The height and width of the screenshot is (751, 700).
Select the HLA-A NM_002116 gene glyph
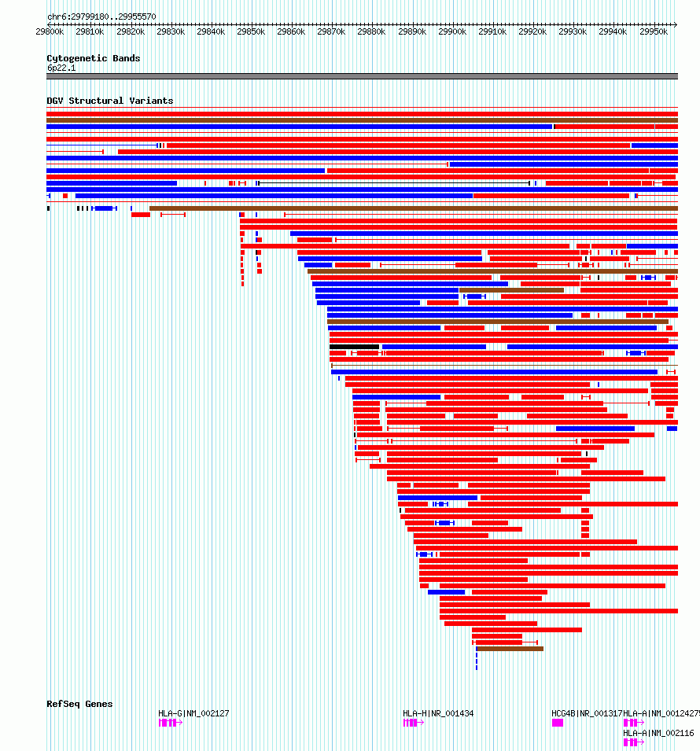633,742
